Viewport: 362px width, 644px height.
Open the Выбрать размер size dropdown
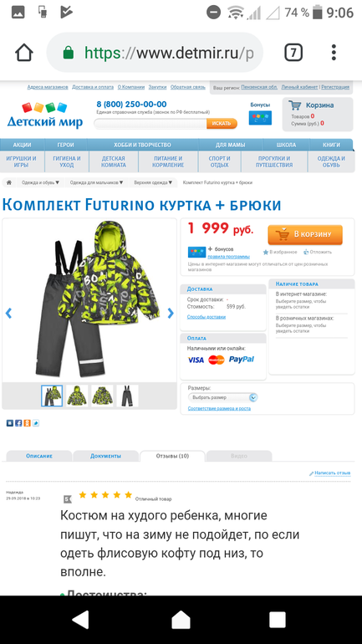(222, 397)
